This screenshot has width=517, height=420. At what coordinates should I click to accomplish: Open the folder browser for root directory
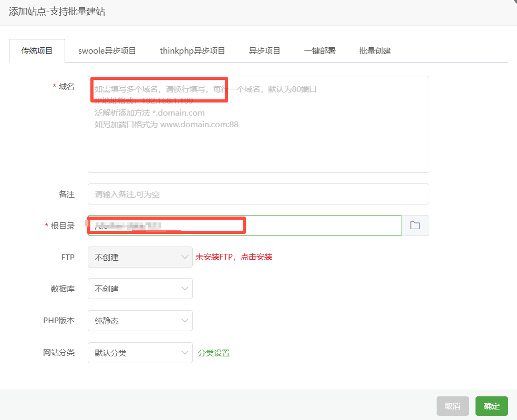(x=415, y=226)
